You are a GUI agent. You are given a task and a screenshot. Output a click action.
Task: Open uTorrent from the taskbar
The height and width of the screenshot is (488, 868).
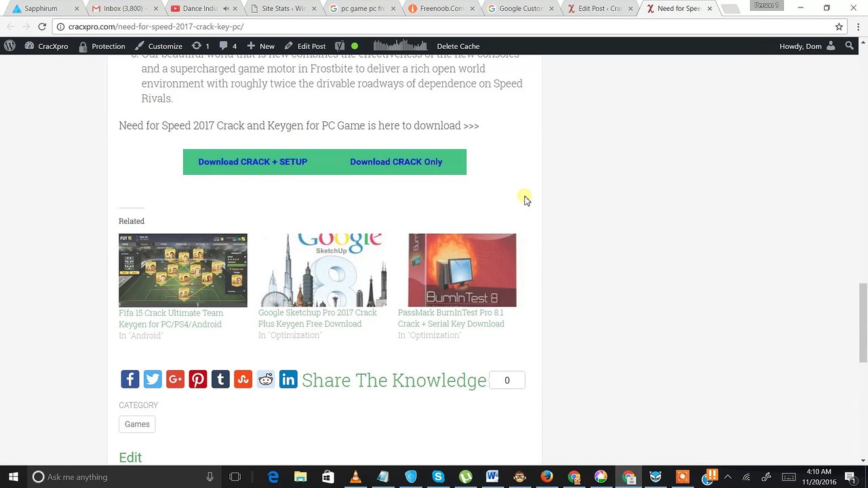[465, 477]
